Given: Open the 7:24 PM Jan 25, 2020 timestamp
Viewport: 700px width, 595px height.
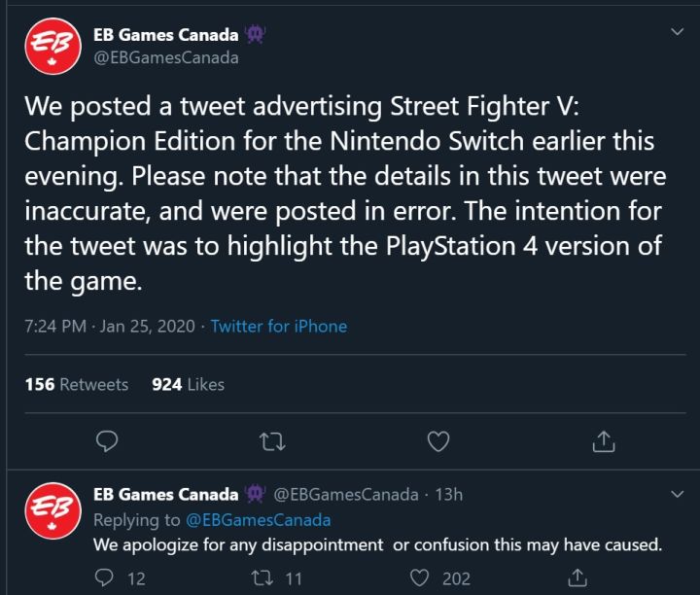Looking at the screenshot, I should pos(109,327).
